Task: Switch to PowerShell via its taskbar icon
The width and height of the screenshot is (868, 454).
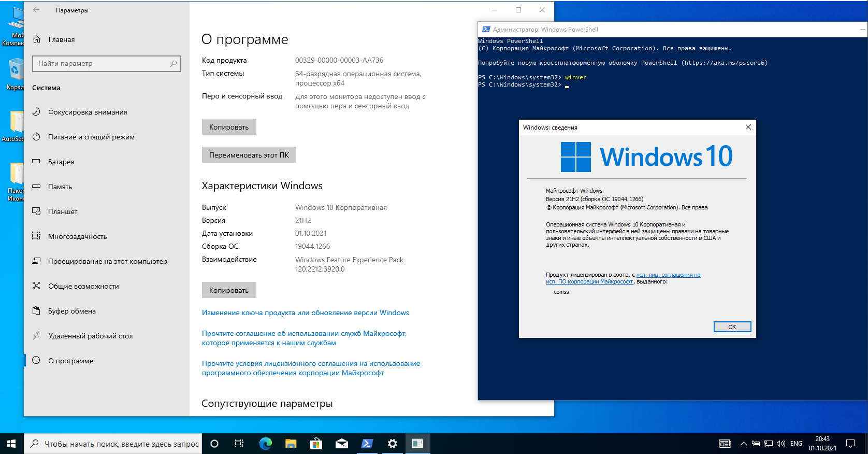Action: pos(367,444)
